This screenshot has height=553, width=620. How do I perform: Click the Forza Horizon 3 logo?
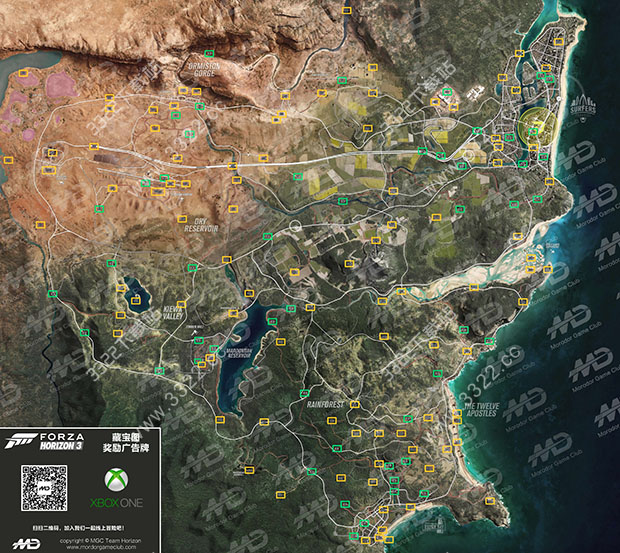pos(44,442)
